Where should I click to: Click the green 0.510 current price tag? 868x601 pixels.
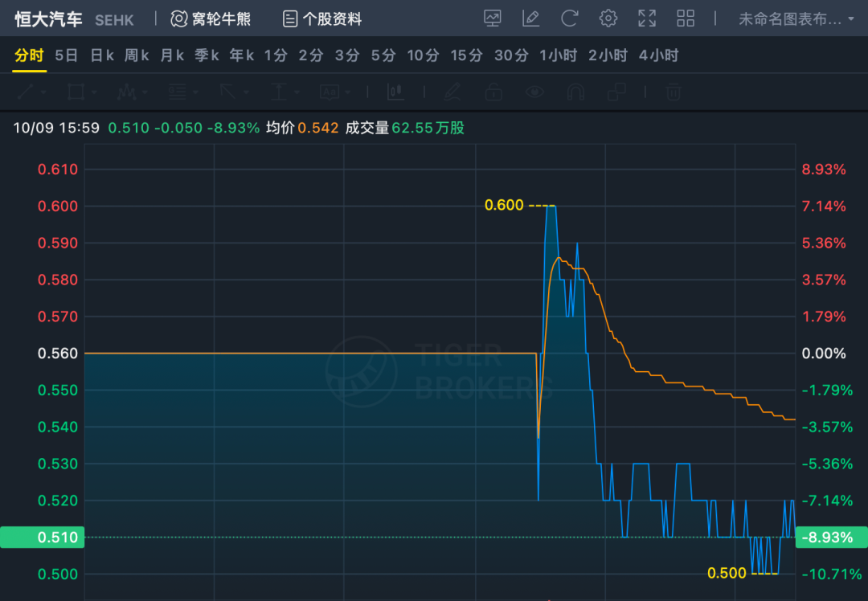[42, 538]
